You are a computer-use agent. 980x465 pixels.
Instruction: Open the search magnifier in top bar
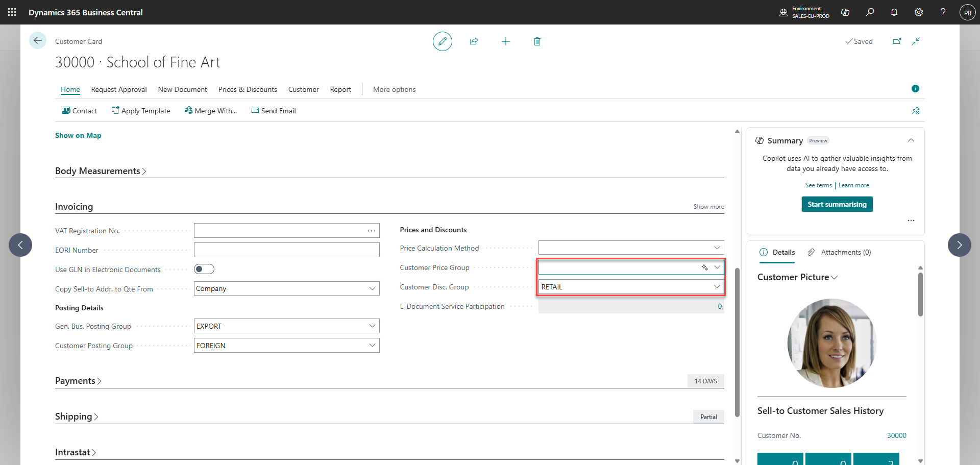coord(870,12)
